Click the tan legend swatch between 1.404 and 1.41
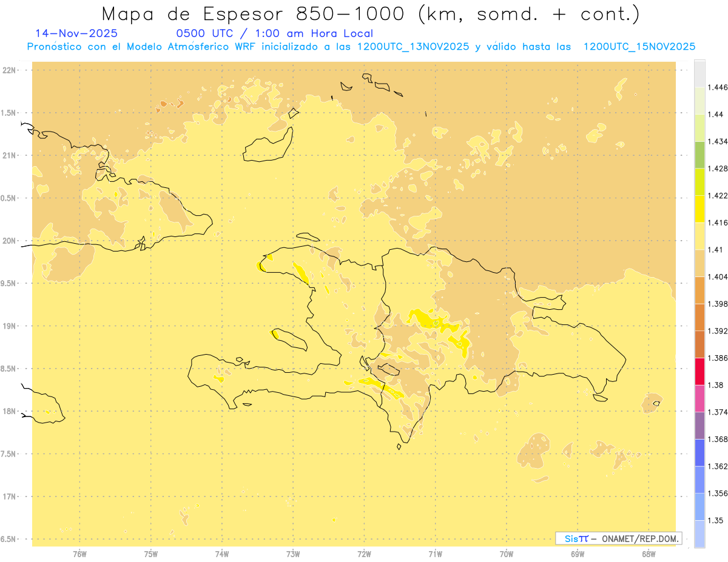The width and height of the screenshot is (728, 562). tap(699, 263)
